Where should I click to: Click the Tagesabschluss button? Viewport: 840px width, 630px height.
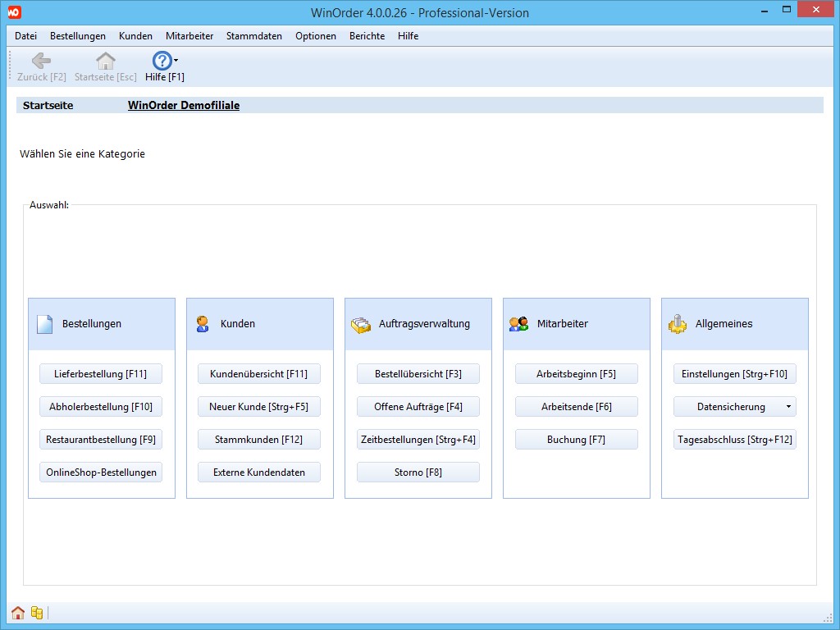click(x=734, y=440)
